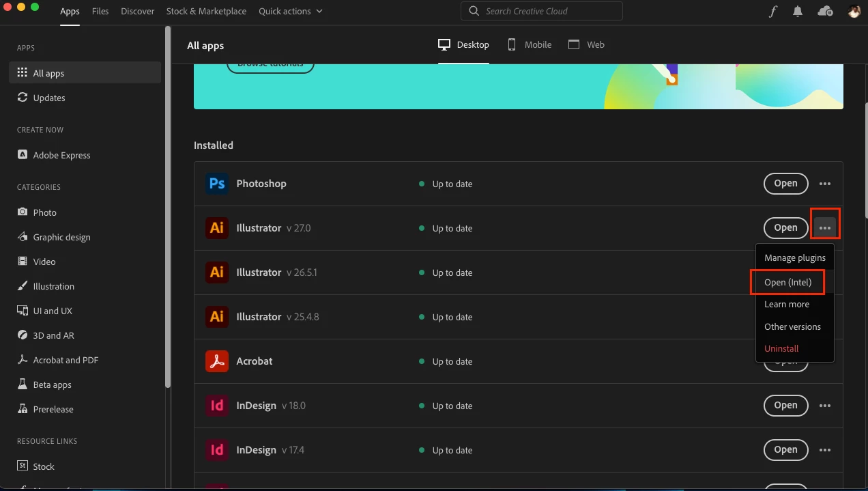
Task: Open Photoshop with its Open button
Action: (785, 184)
